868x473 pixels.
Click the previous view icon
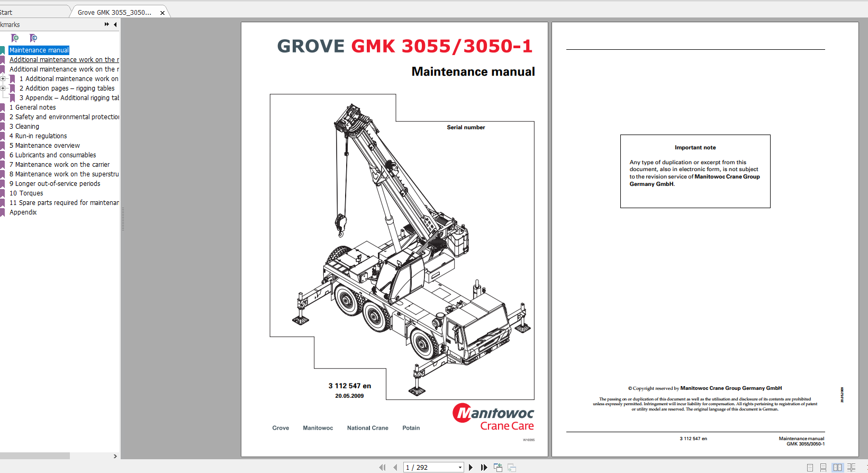498,467
